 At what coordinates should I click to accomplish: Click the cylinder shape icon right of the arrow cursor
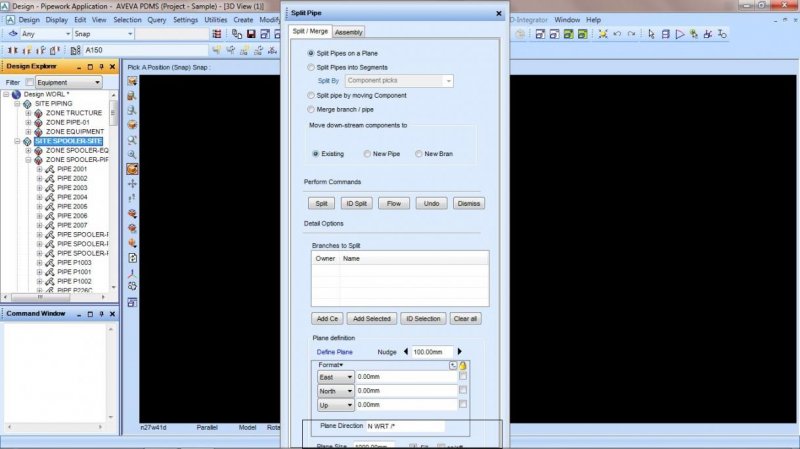coord(665,34)
